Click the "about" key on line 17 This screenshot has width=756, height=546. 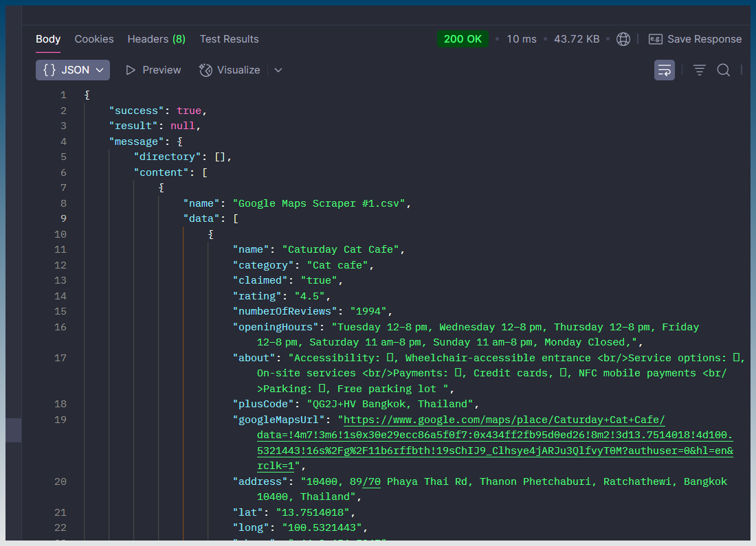pos(254,358)
